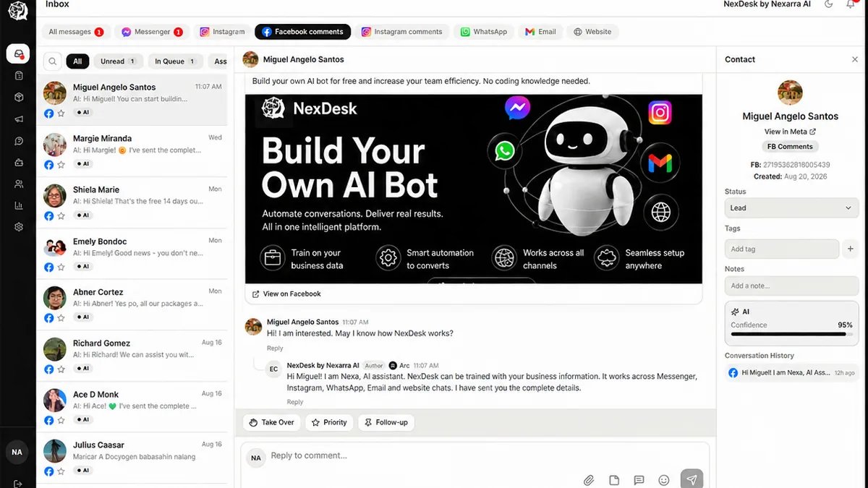This screenshot has height=488, width=868.
Task: Open the analytics bar chart sidebar icon
Action: (x=19, y=205)
